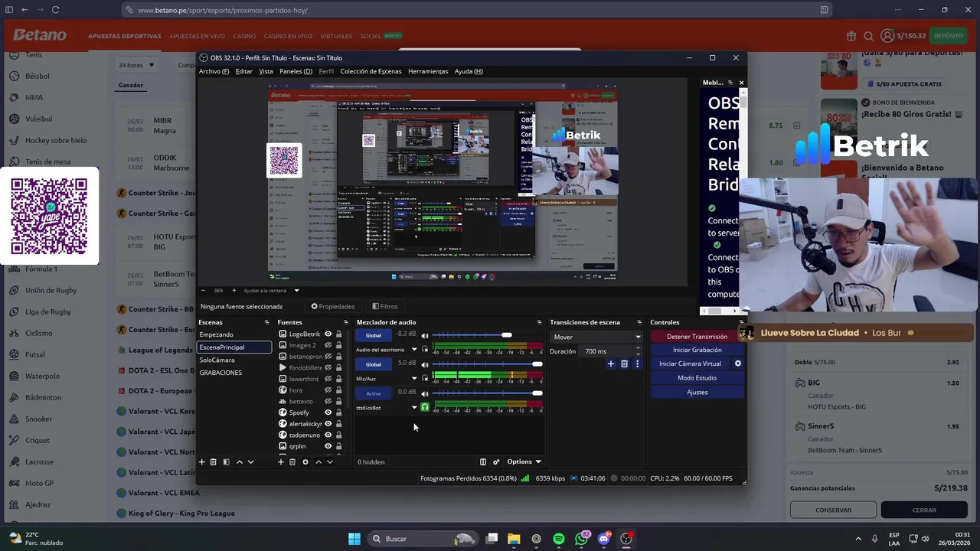This screenshot has width=980, height=551.
Task: Hide the qrplin source
Action: click(x=328, y=446)
